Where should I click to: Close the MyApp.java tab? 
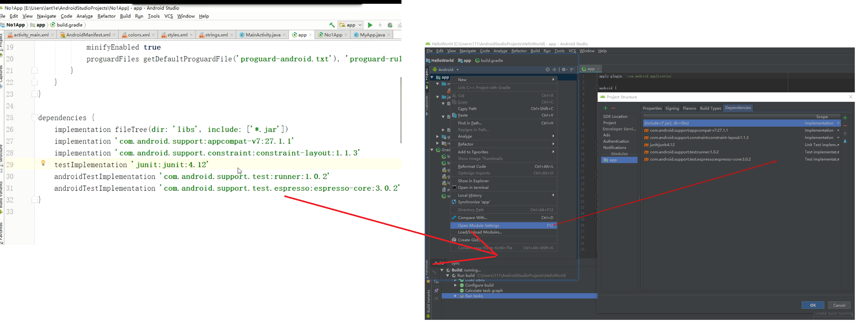(x=389, y=35)
